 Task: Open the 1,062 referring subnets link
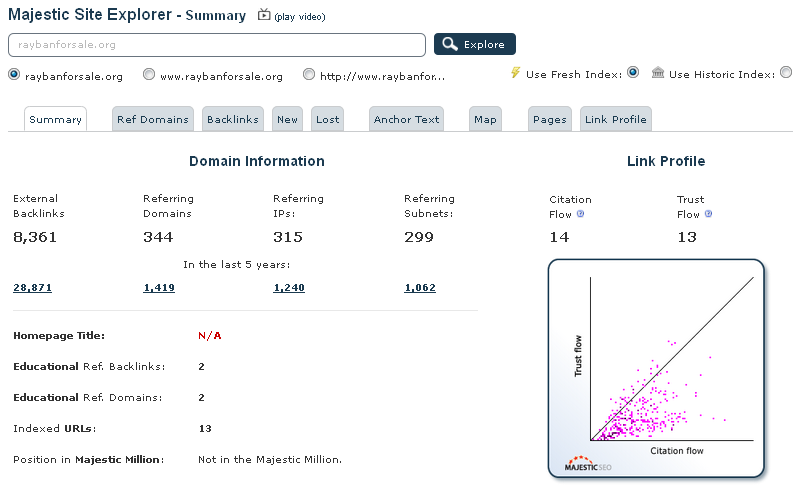(420, 287)
